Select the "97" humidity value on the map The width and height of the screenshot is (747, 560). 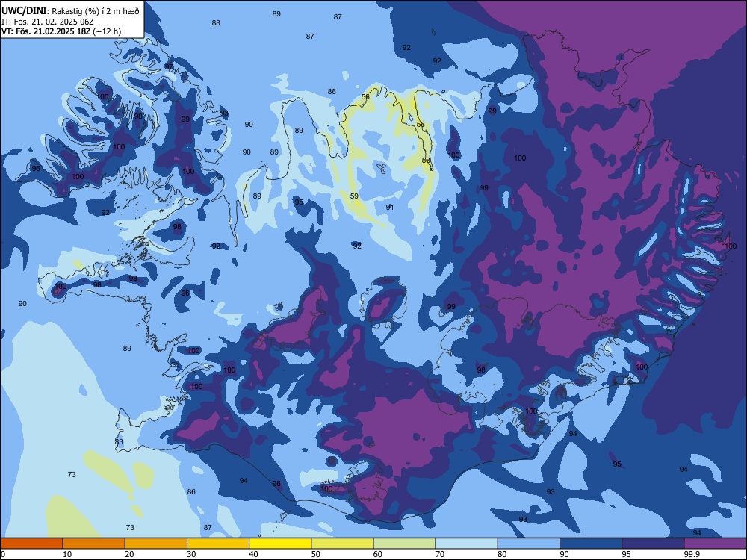coord(169,66)
